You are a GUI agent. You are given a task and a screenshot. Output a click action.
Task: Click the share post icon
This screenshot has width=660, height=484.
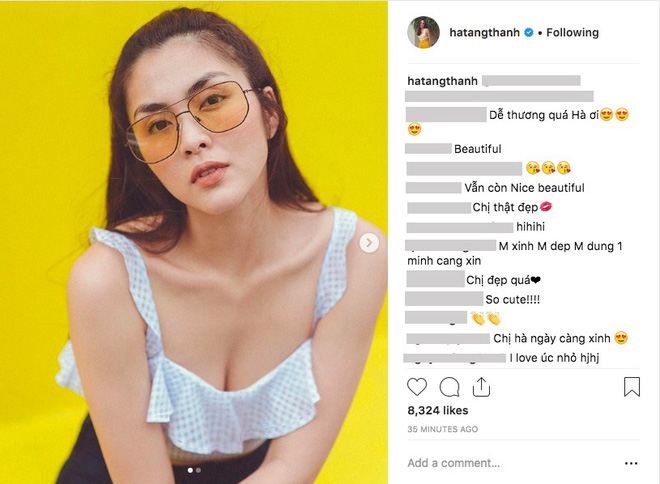click(481, 387)
